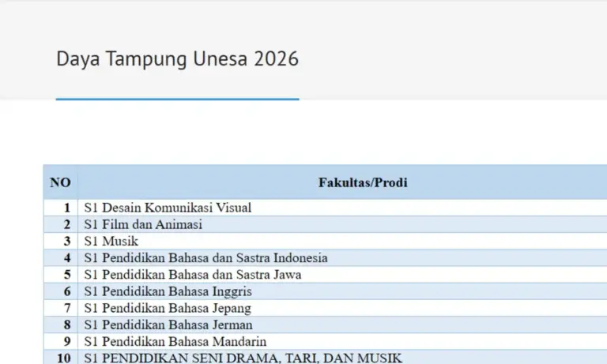Click number cell 7
The width and height of the screenshot is (607, 364).
point(61,308)
